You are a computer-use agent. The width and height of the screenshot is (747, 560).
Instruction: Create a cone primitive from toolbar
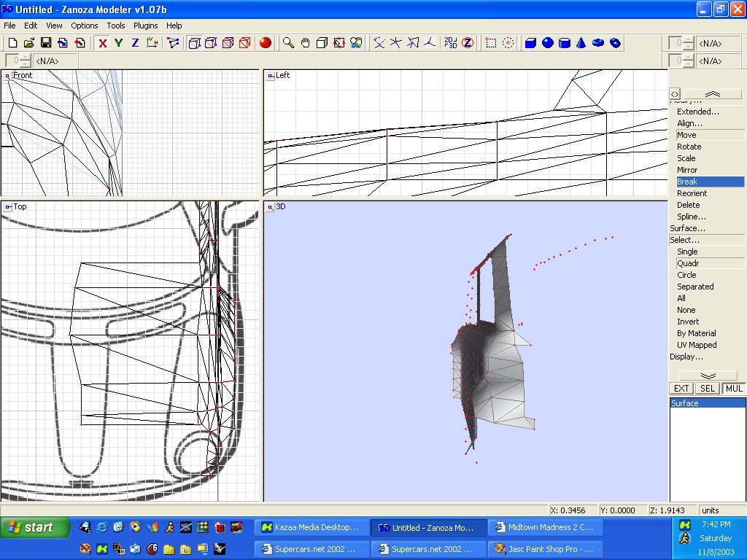coord(581,43)
